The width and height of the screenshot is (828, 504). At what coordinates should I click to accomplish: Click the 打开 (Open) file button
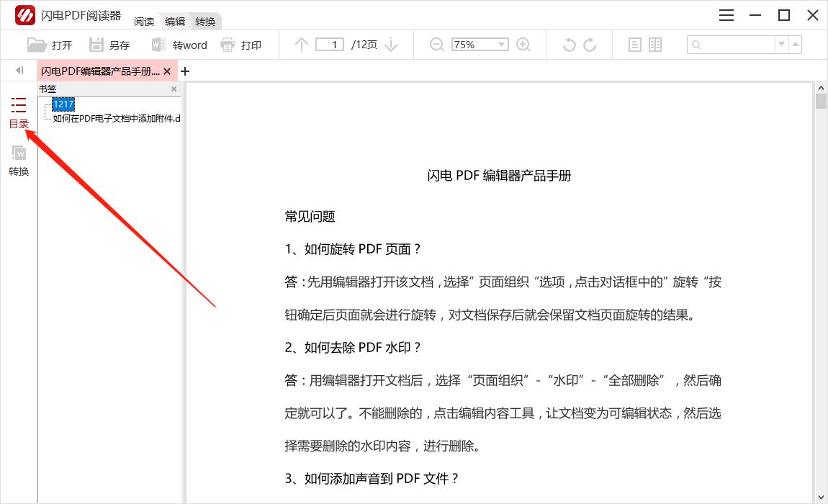[x=50, y=45]
